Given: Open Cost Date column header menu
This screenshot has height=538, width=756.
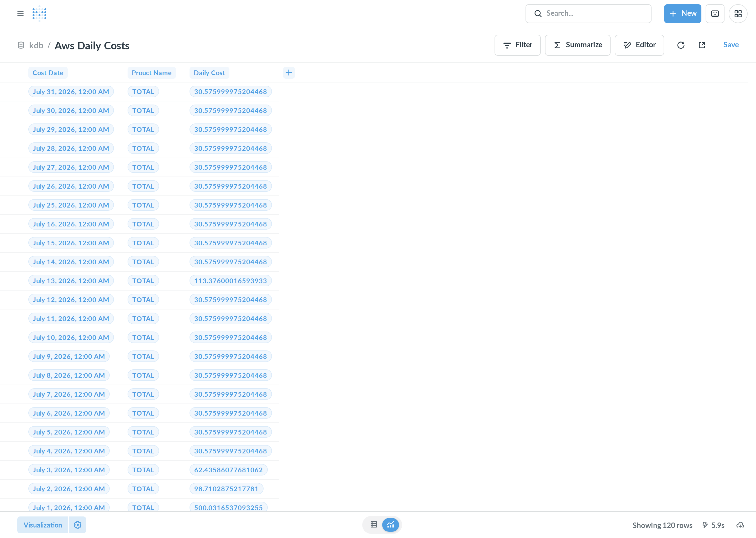Looking at the screenshot, I should (x=48, y=73).
